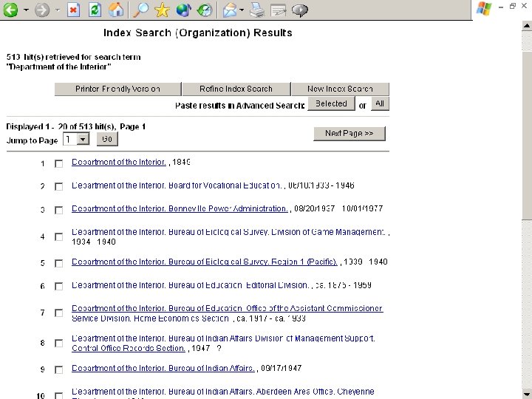Check the box for result 2

[x=58, y=187]
